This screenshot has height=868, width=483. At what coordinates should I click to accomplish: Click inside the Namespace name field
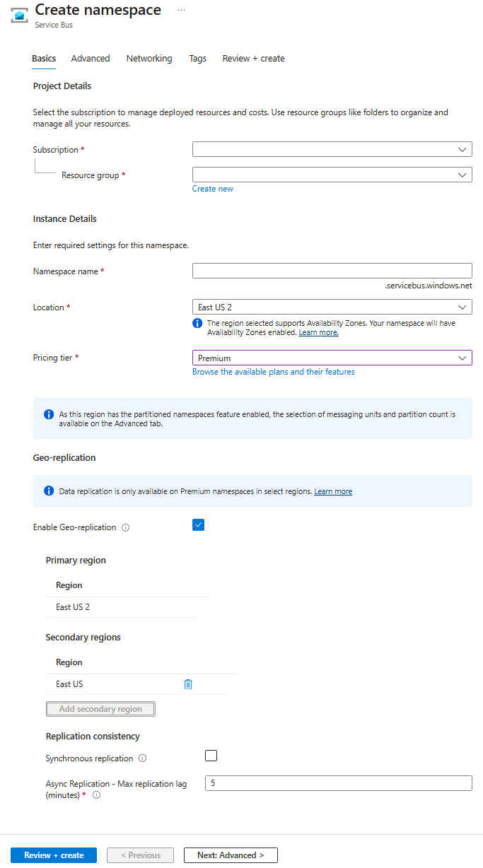coord(332,270)
